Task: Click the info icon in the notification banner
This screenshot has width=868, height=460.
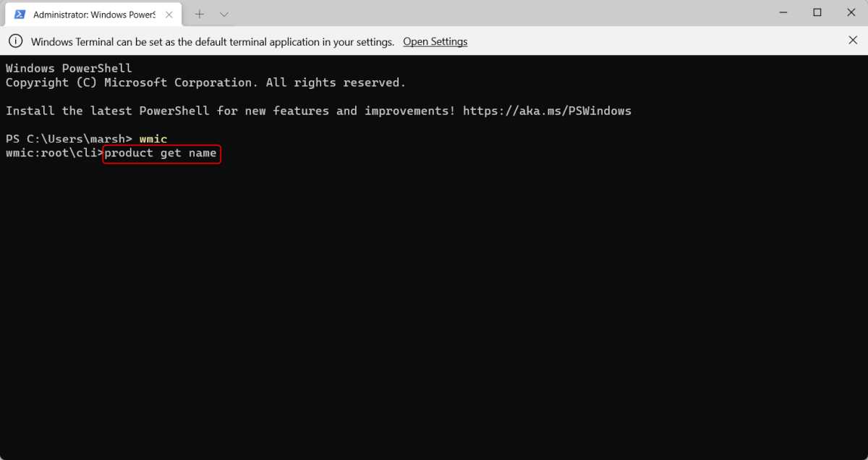Action: tap(15, 41)
